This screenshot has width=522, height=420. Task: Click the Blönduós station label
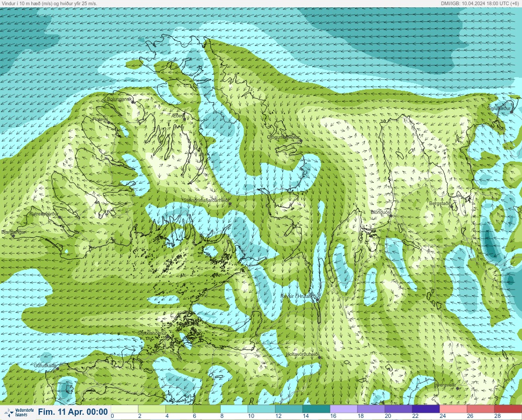(381, 212)
